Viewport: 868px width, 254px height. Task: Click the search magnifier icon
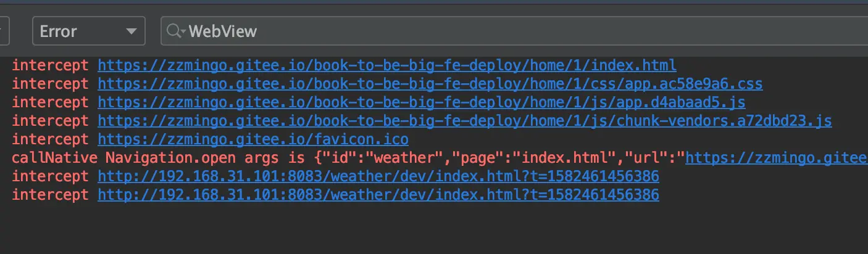coord(176,31)
